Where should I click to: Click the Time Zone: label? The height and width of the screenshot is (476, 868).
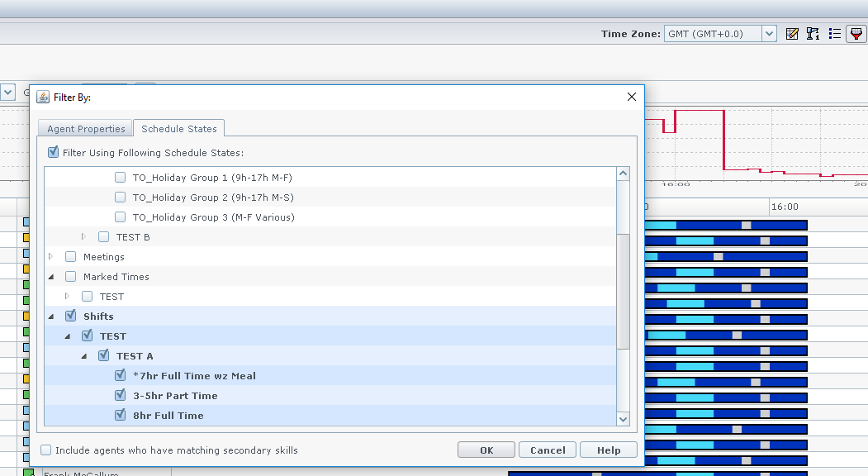pos(630,34)
